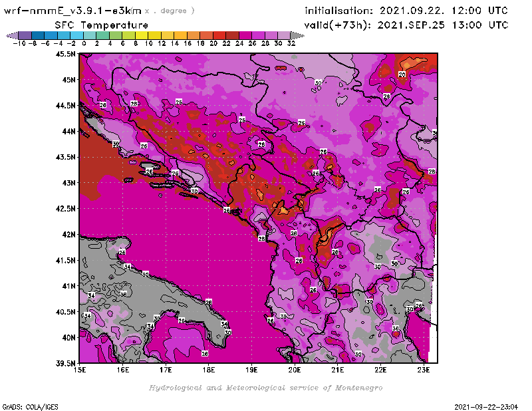Viewport: 532px width, 411px height.
Task: Click the '0' tick label under legend
Action: (x=84, y=44)
